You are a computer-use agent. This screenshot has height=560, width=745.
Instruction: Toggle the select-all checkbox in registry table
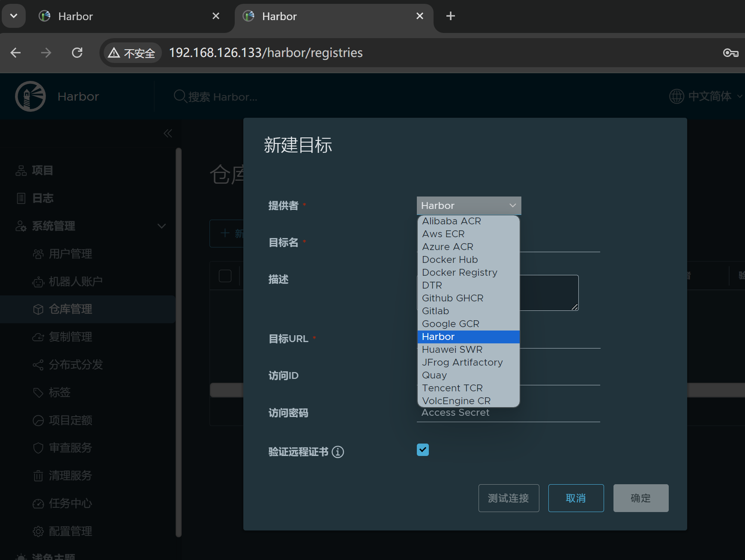click(225, 276)
